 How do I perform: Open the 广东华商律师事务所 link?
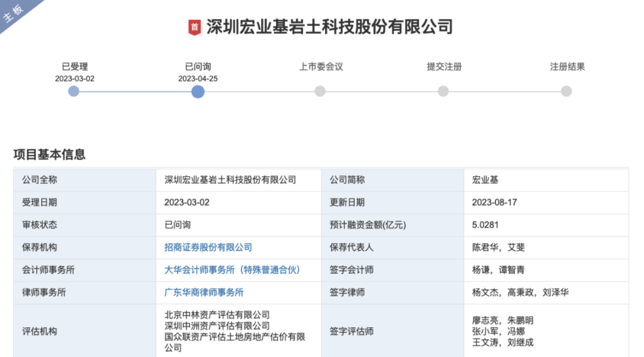coord(204,293)
